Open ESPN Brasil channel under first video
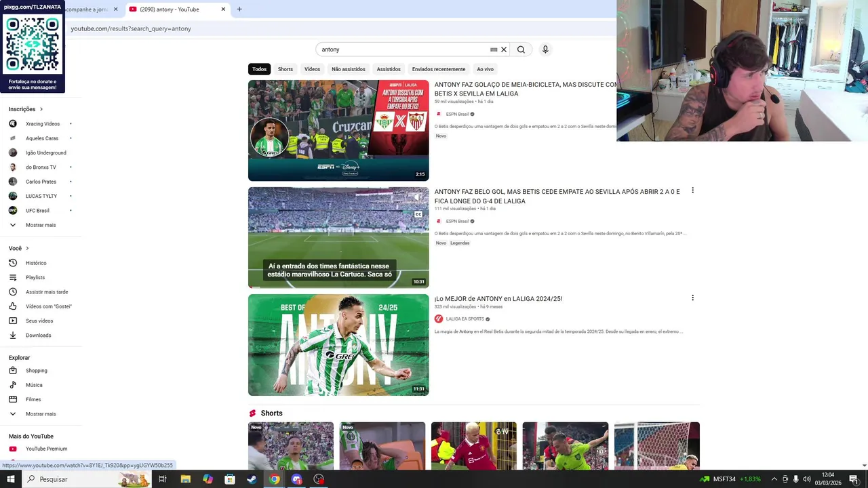The width and height of the screenshot is (868, 488). coord(457,114)
